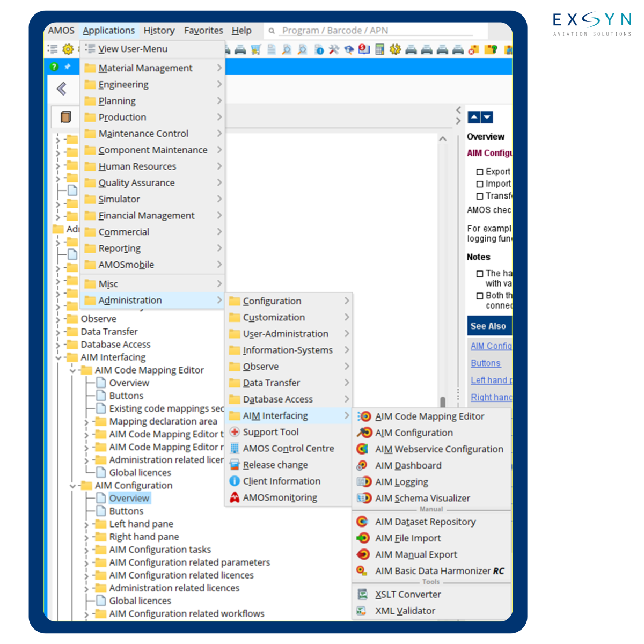
Task: Open the History menu
Action: tap(159, 31)
